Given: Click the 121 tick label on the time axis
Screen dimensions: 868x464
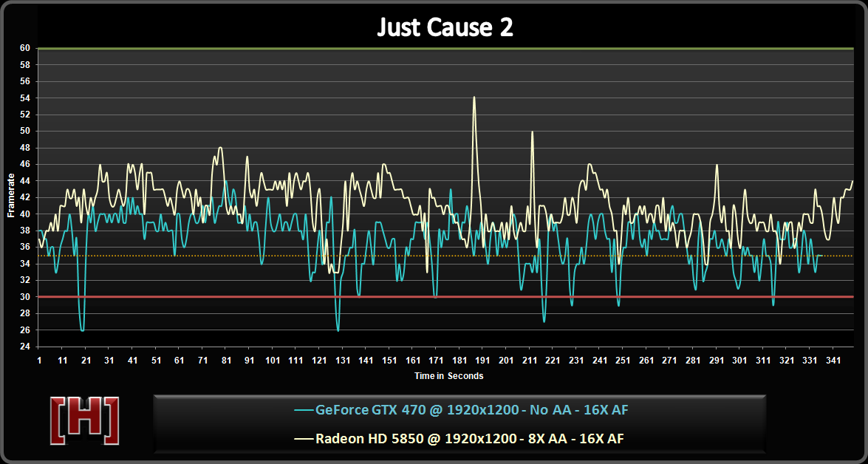Looking at the screenshot, I should click(319, 361).
